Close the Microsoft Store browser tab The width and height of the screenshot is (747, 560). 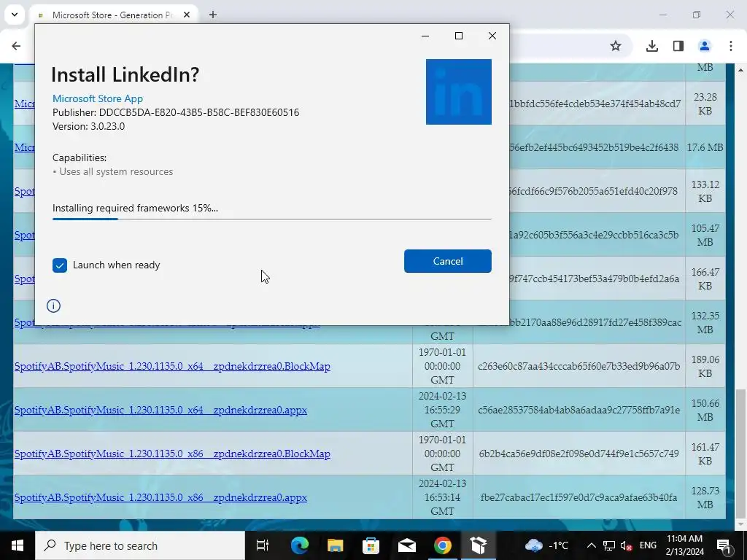(x=187, y=15)
